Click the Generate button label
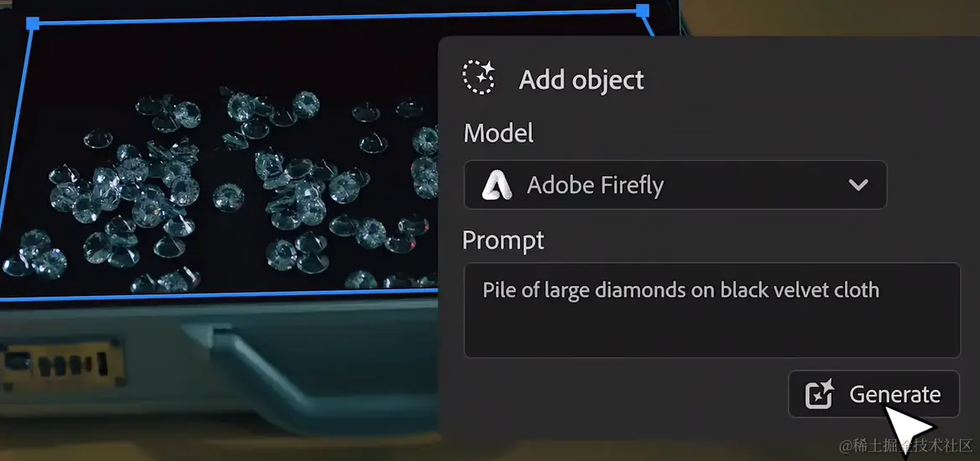Screen dimensions: 980x461 [894, 394]
